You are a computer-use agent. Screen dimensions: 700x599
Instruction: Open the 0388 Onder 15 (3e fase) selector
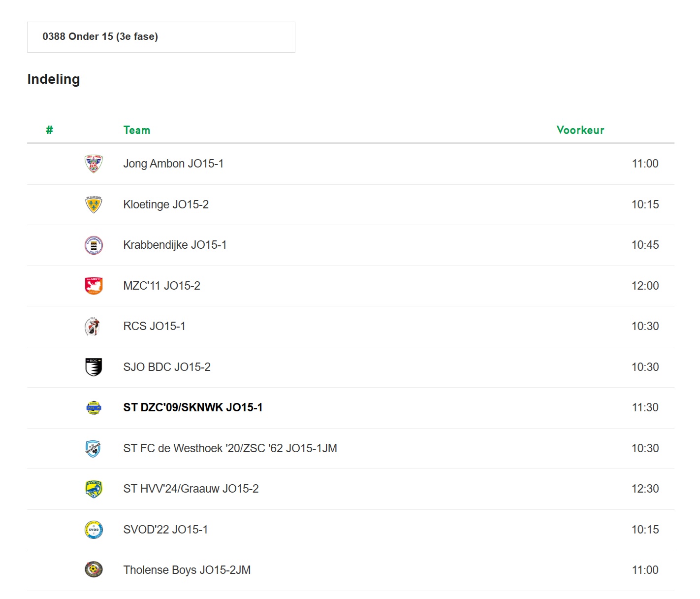161,37
